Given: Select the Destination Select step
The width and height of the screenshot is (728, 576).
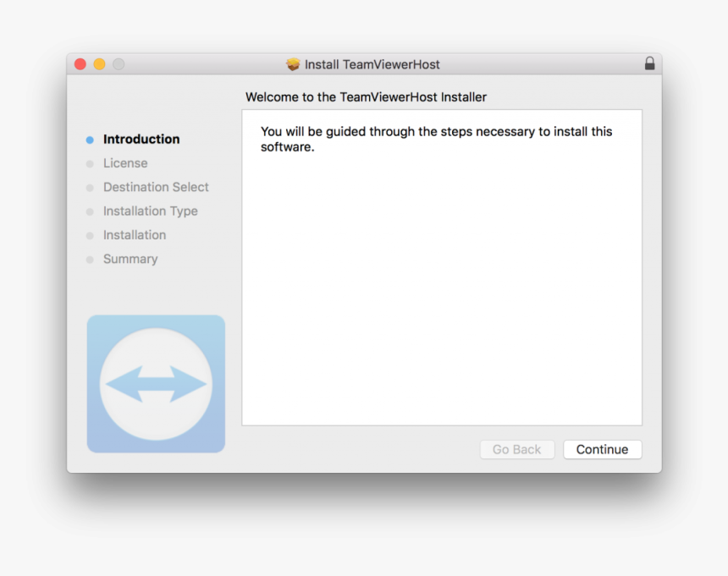Looking at the screenshot, I should 156,187.
